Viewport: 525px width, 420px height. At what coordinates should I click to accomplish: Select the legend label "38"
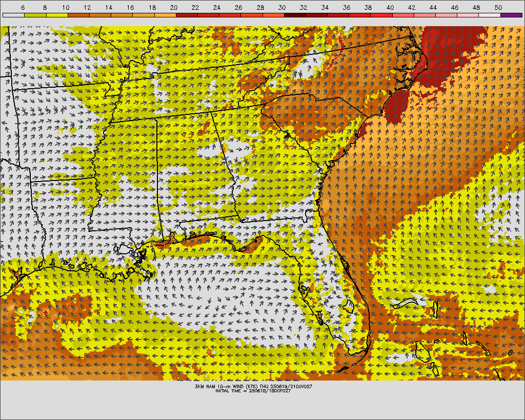(368, 7)
